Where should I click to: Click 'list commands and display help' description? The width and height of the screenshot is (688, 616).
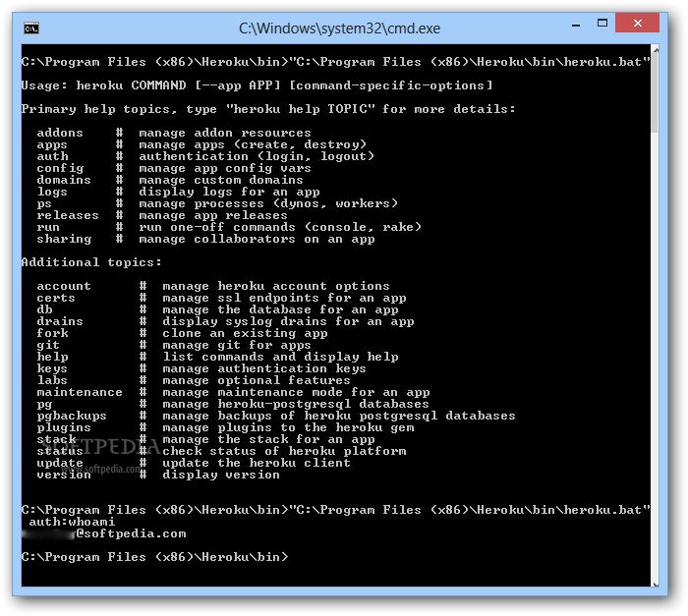click(x=280, y=358)
